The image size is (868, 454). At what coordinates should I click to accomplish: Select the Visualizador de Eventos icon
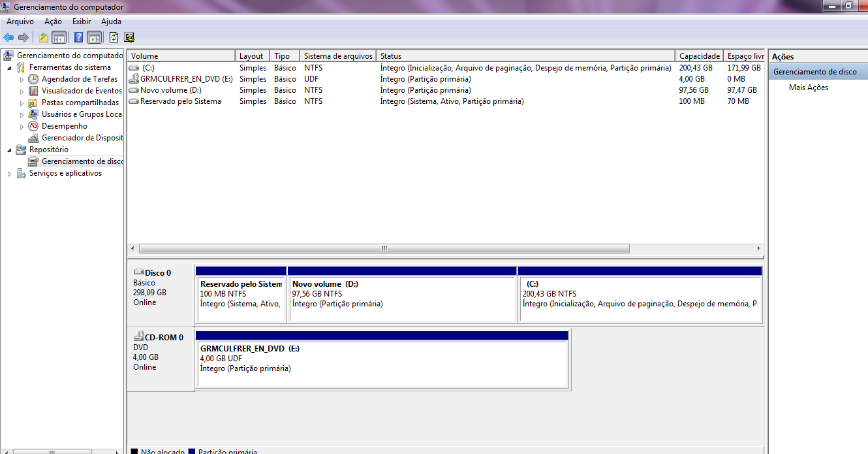[x=34, y=91]
